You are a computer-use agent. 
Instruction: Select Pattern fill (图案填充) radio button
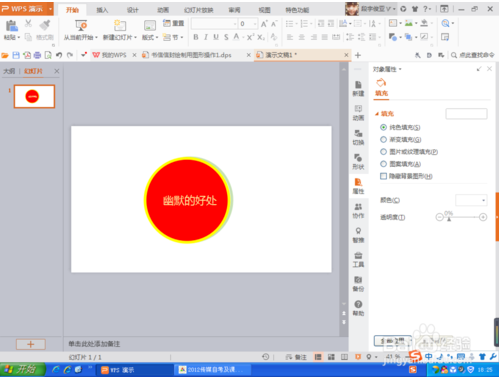383,164
